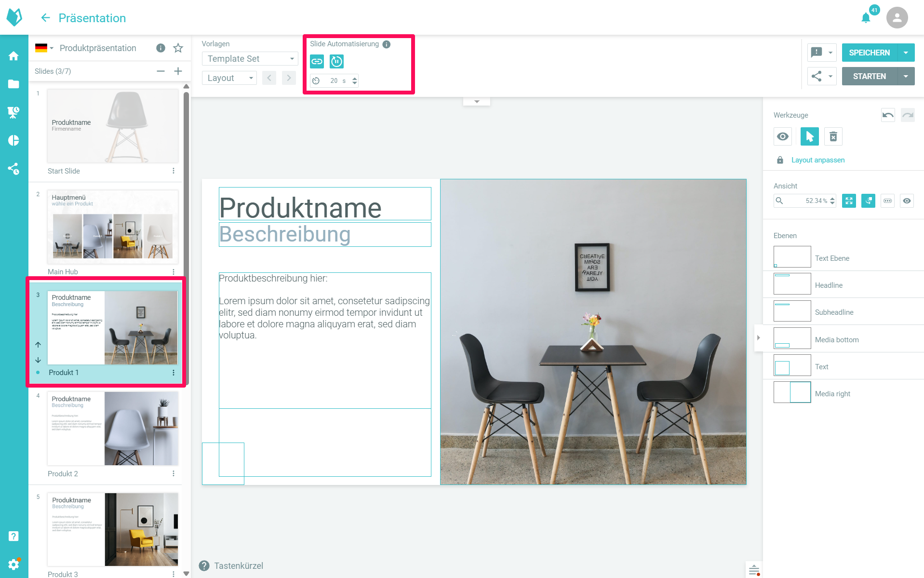Screen dimensions: 924x578
Task: Select the Media right layer
Action: (832, 393)
